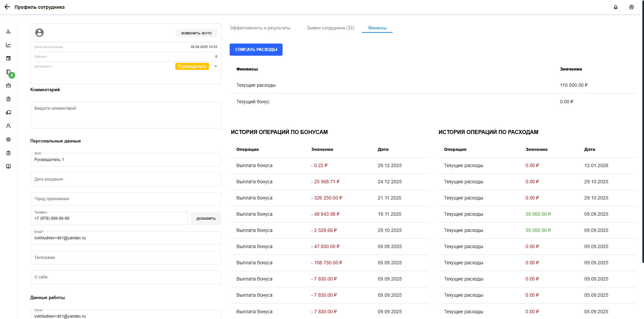Image resolution: width=644 pixels, height=319 pixels.
Task: Open the delivery truck sidebar icon
Action: [8, 112]
